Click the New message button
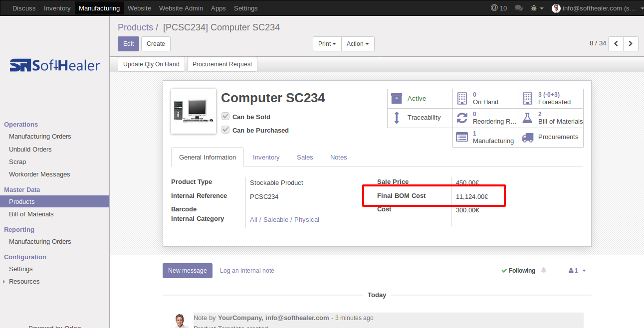The width and height of the screenshot is (644, 328). click(x=188, y=271)
